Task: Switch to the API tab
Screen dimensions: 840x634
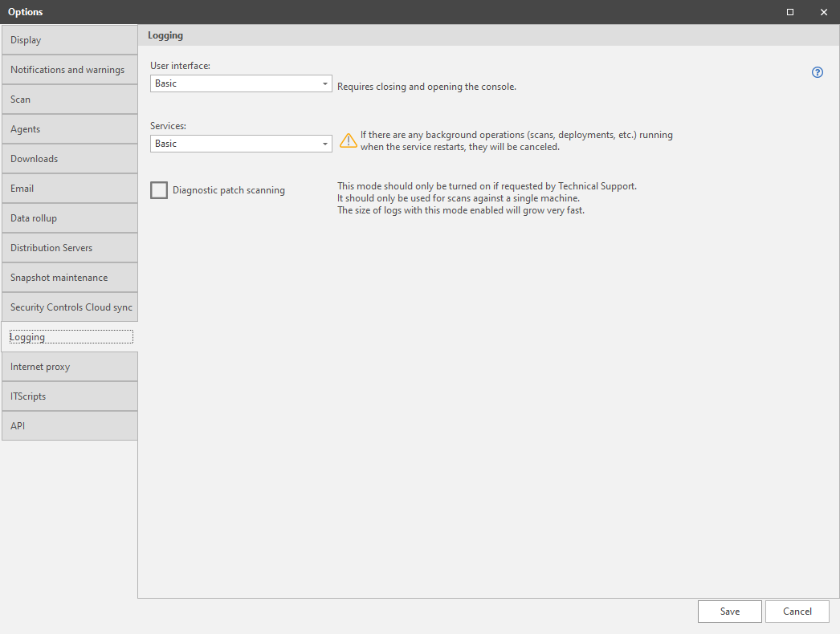Action: pyautogui.click(x=70, y=426)
